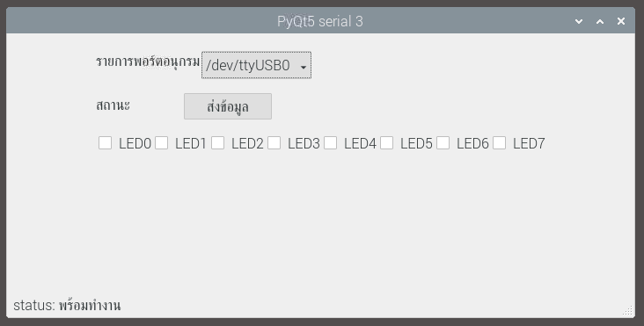This screenshot has height=326, width=644.
Task: Grab the window resize grip corner
Action: point(628,310)
